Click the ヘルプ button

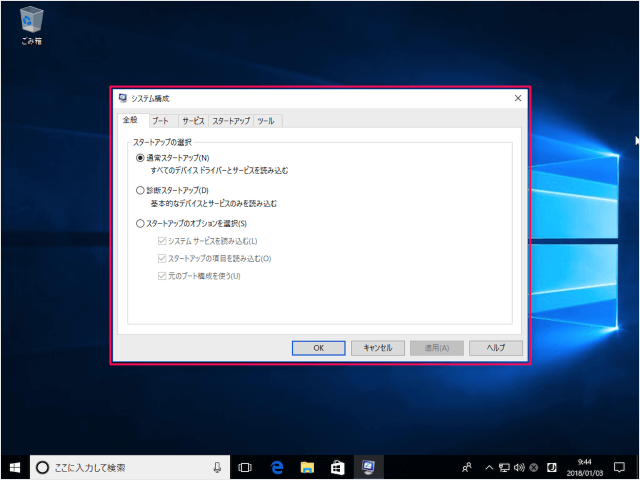click(495, 348)
